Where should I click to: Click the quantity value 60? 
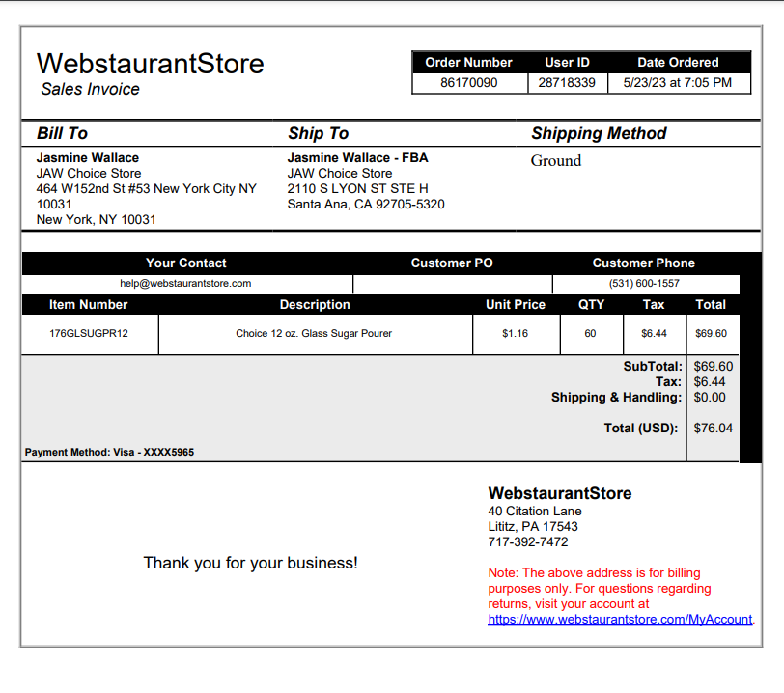[x=590, y=334]
